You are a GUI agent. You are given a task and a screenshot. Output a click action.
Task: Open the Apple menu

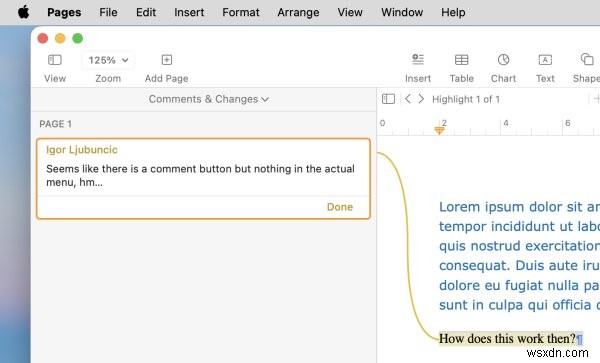(24, 12)
